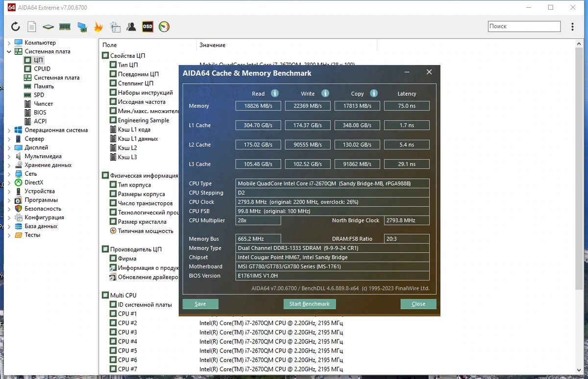The image size is (588, 379).
Task: Expand the Сеть tree node
Action: 9,174
